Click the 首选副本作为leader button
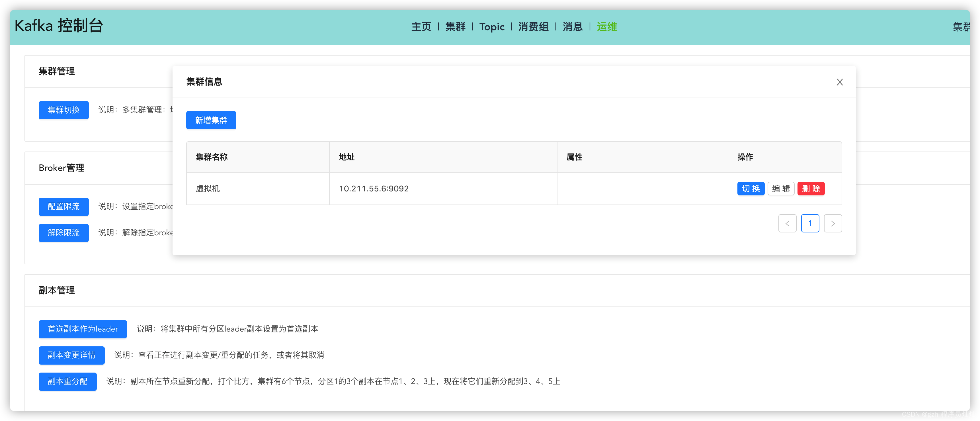This screenshot has height=421, width=980. coord(83,329)
